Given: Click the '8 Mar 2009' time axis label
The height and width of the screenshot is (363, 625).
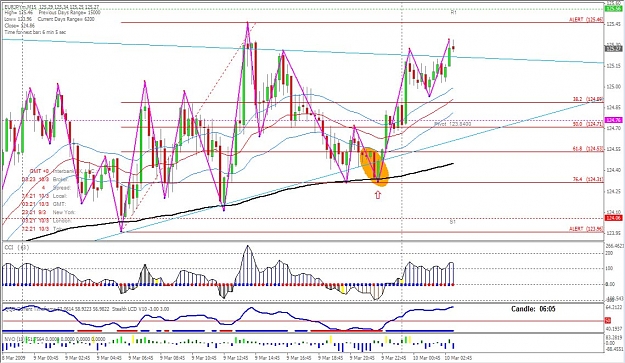Looking at the screenshot, I should [14, 357].
